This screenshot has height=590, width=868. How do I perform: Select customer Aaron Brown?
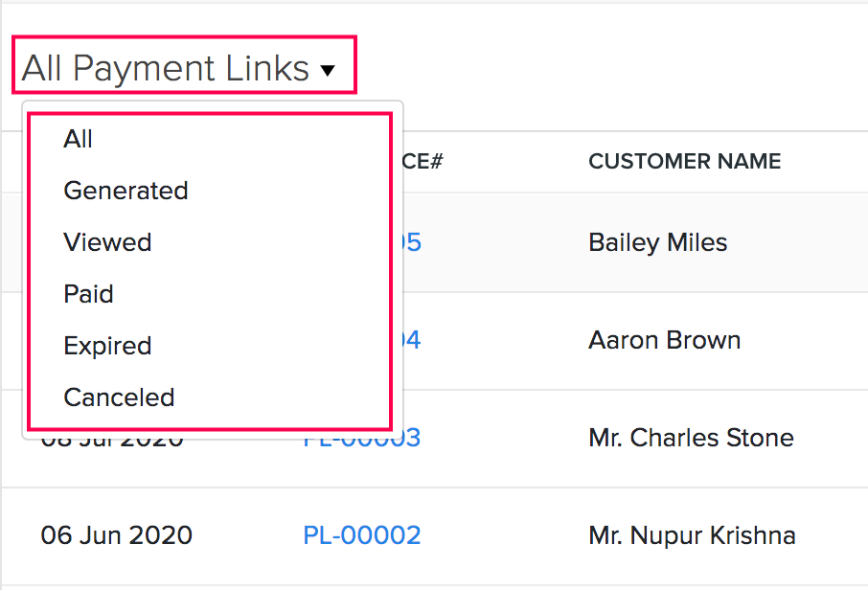click(x=664, y=340)
